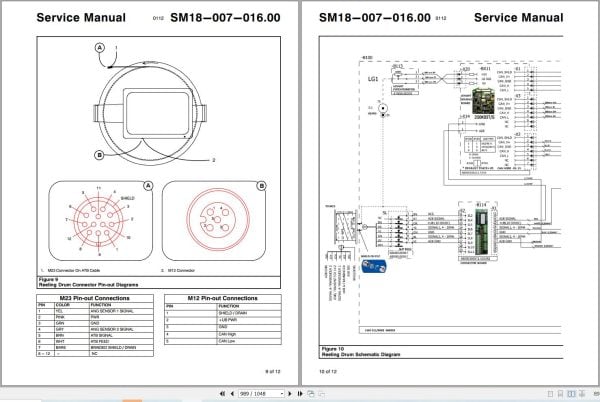This screenshot has width=600, height=402.
Task: Enable continuous single page scrolling
Action: pos(561,394)
